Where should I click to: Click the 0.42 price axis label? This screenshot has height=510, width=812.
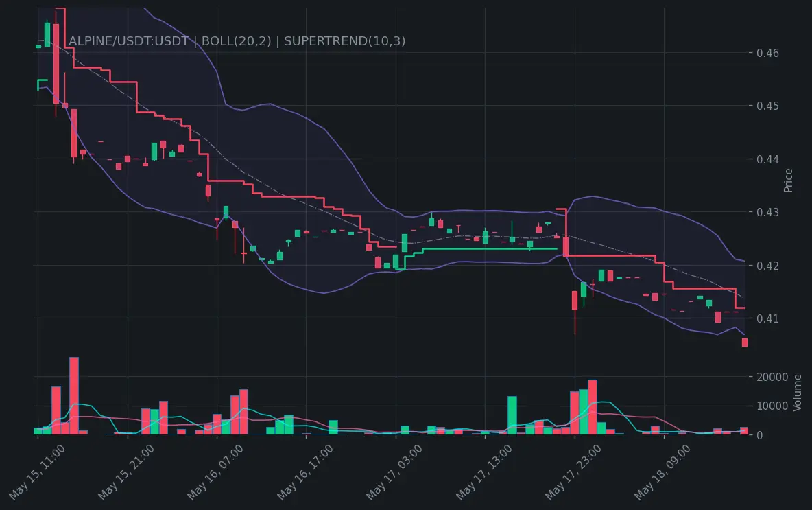coord(767,266)
